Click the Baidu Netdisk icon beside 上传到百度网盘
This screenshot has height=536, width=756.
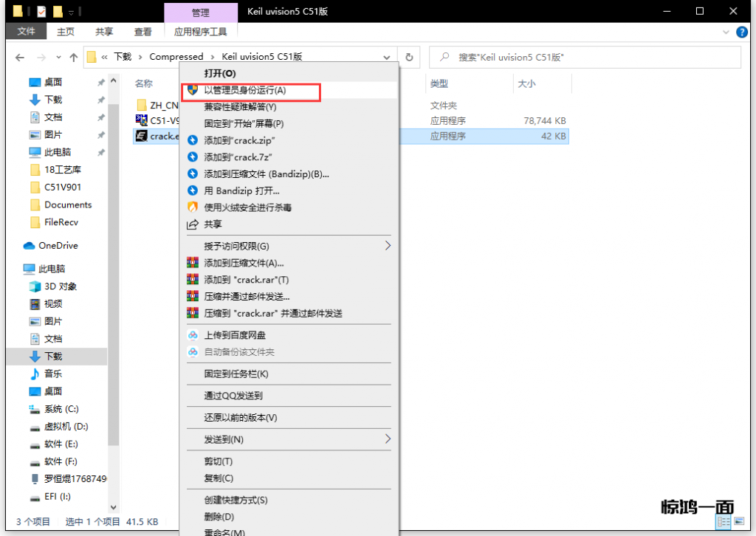pyautogui.click(x=193, y=335)
